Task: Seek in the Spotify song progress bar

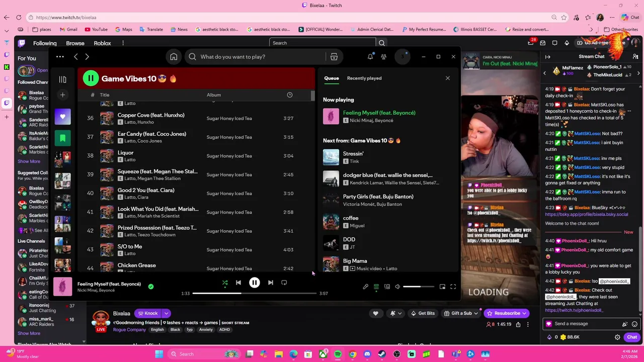Action: [x=255, y=293]
